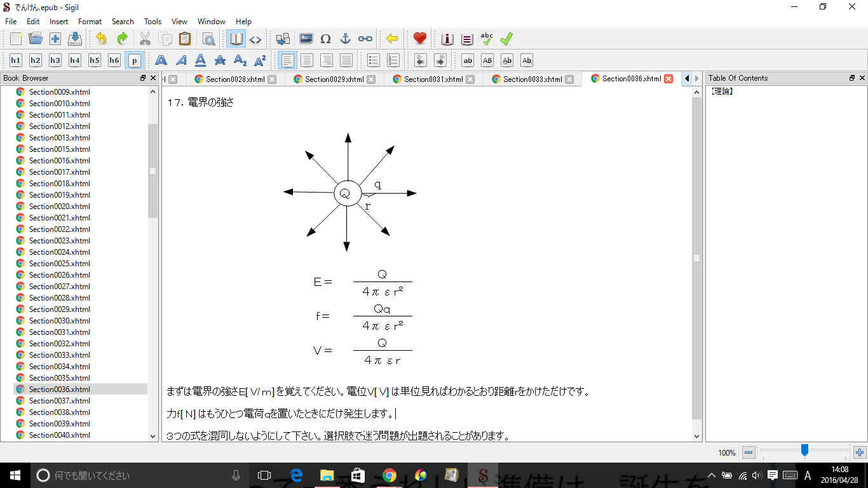Close the Section0028.xhtml tab

[272, 79]
